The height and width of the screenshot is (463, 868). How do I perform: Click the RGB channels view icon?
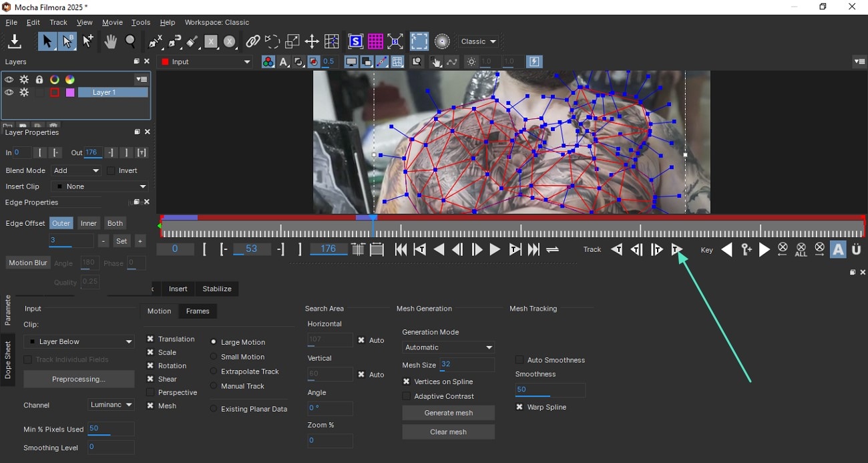point(268,62)
